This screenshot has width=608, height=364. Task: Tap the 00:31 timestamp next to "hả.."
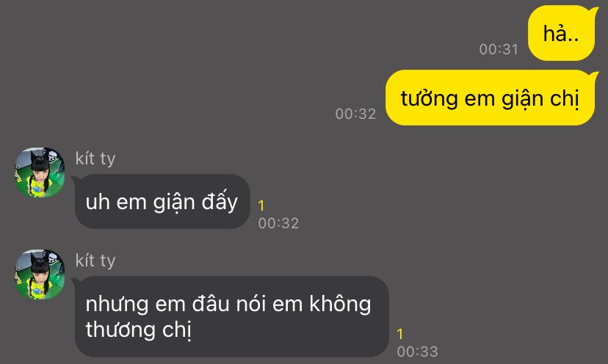[499, 49]
